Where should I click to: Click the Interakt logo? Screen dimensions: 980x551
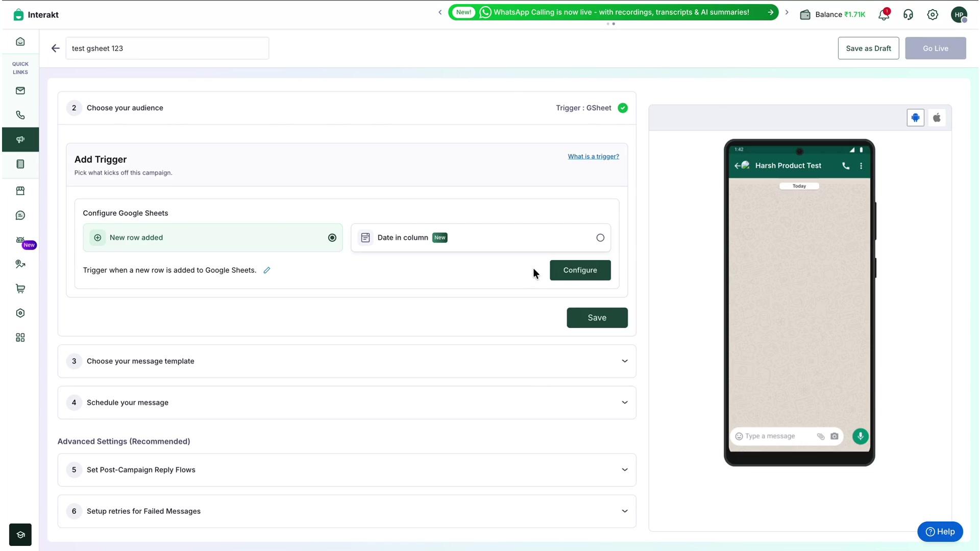point(36,15)
